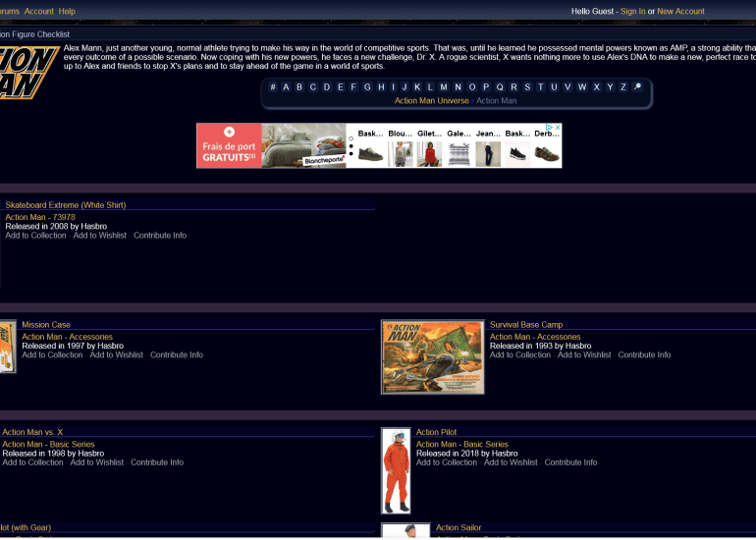
Task: Add Action Pilot to Collection
Action: point(447,462)
